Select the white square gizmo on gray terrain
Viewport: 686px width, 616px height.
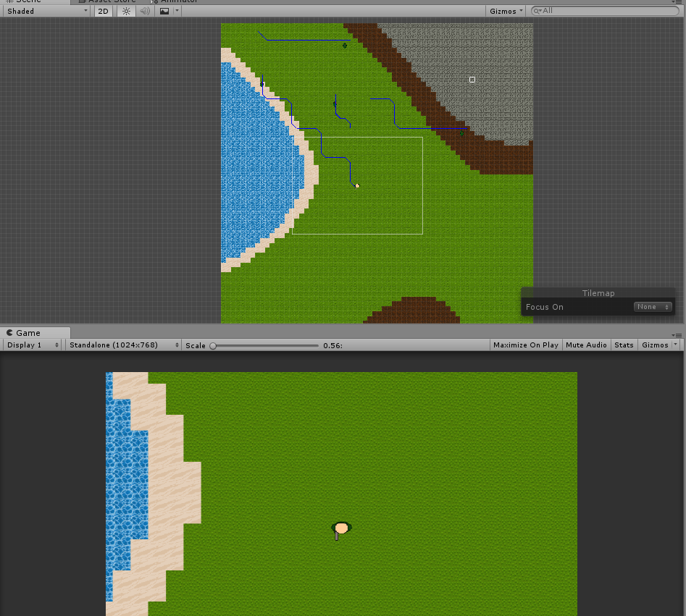pyautogui.click(x=472, y=80)
